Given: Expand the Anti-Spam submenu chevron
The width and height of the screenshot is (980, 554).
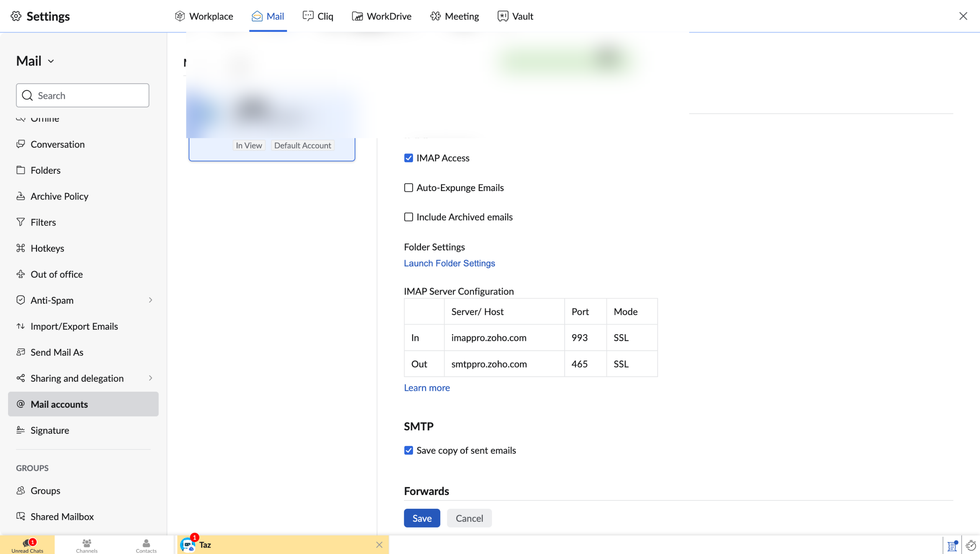Looking at the screenshot, I should 150,300.
